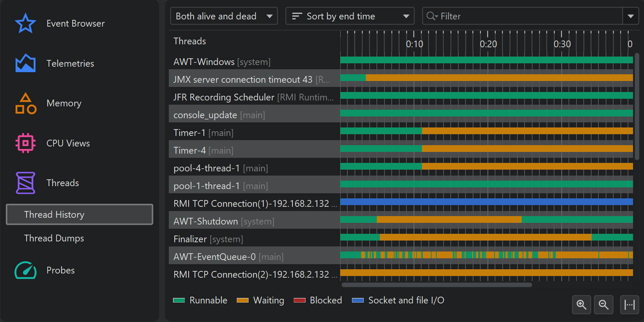Click the 0:20 timeline marker
This screenshot has height=322, width=644.
click(488, 44)
